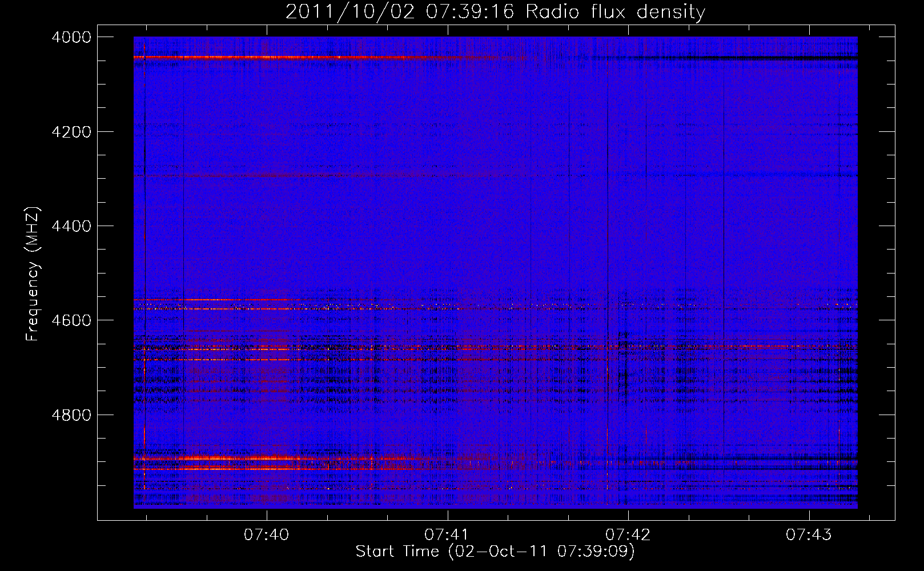This screenshot has height=571, width=924.
Task: Select the 4400 frequency tick label
Action: click(71, 226)
